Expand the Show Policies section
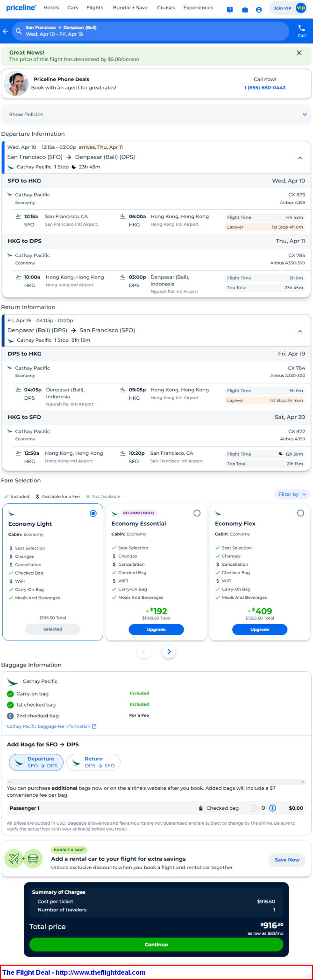313x980 pixels. pyautogui.click(x=156, y=114)
